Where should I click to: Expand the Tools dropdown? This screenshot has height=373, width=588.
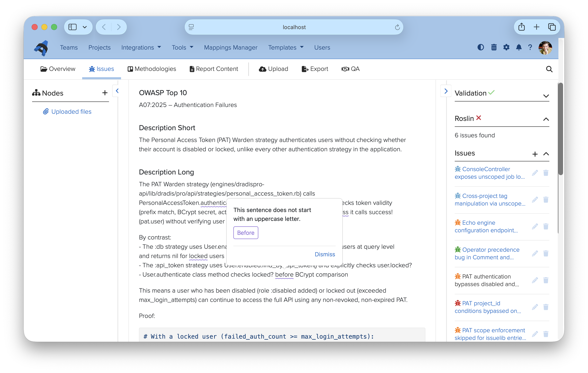click(182, 47)
